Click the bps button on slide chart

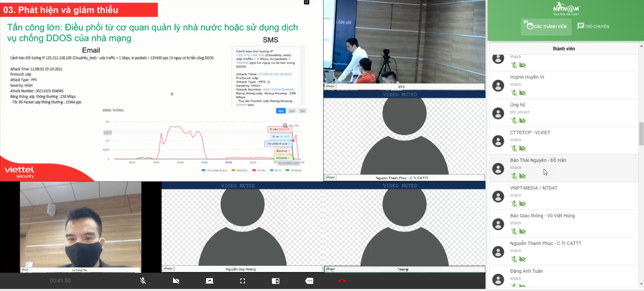tap(281, 111)
